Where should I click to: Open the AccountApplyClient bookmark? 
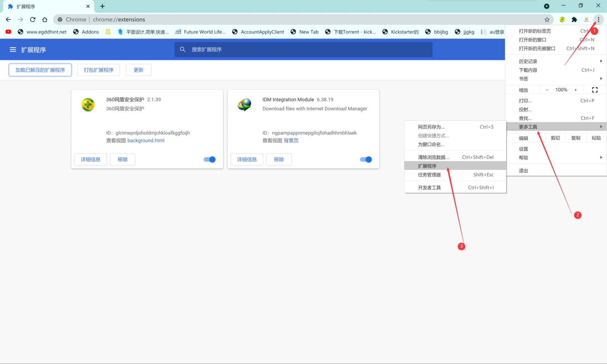[258, 32]
